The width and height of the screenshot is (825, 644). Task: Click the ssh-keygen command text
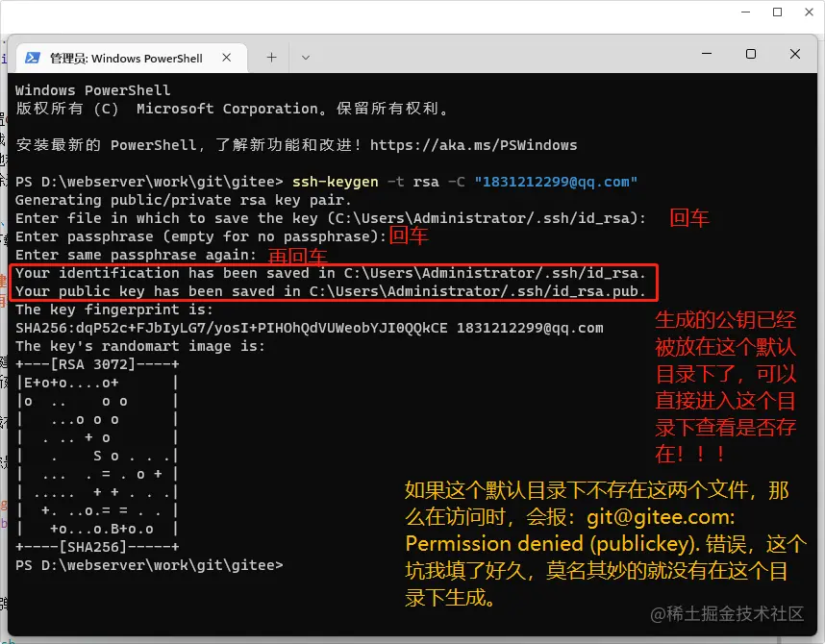click(x=336, y=182)
